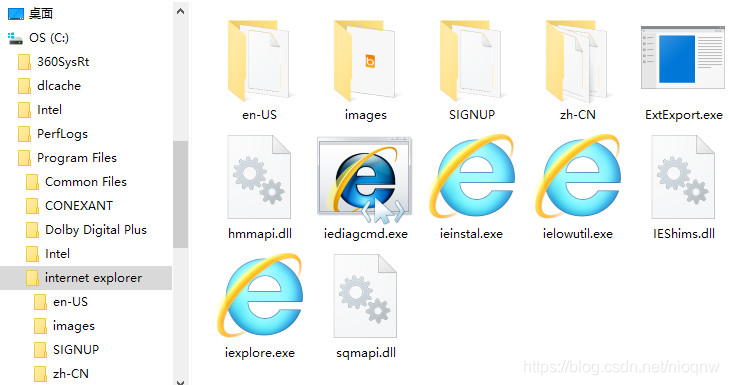The height and width of the screenshot is (385, 729).
Task: Select PerfLogs folder in navigation tree
Action: point(53,134)
